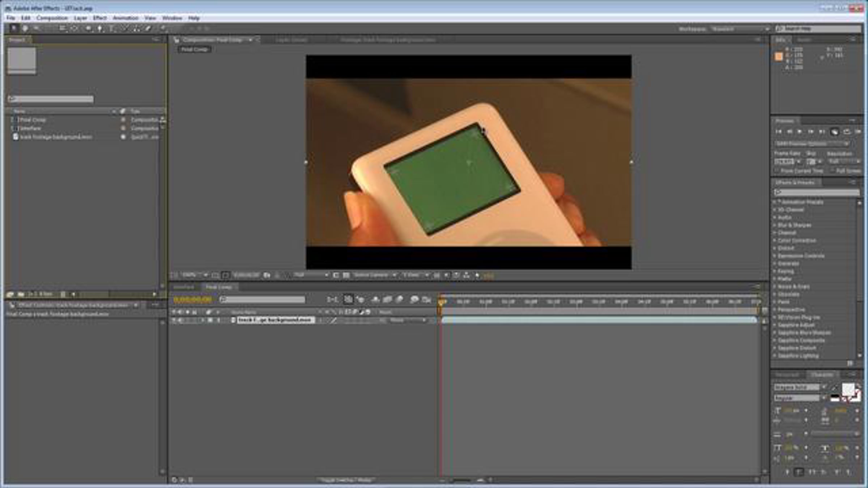Click the Brainstorm timeline button
Viewport: 868px width, 488px height.
coord(414,299)
